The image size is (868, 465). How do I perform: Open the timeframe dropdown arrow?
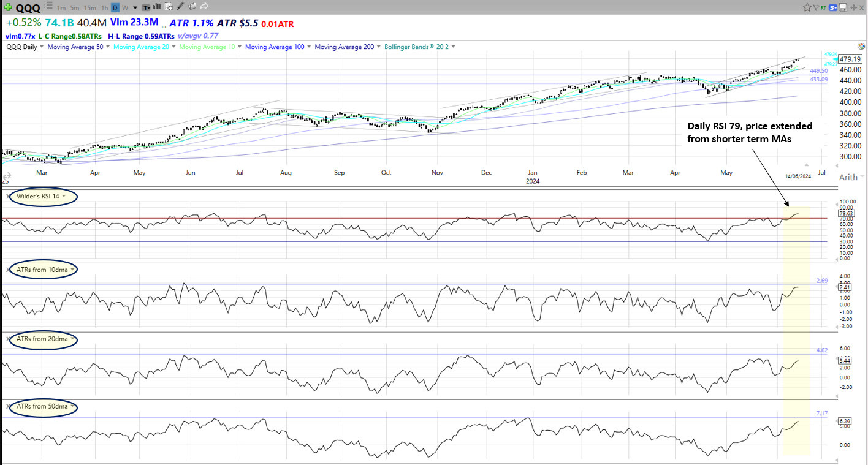135,8
